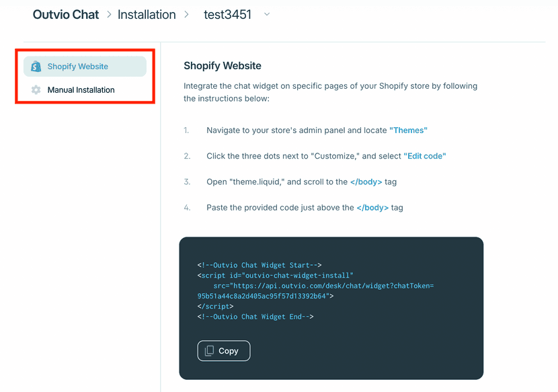Click the Shopify Website heading
The width and height of the screenshot is (558, 392).
223,65
